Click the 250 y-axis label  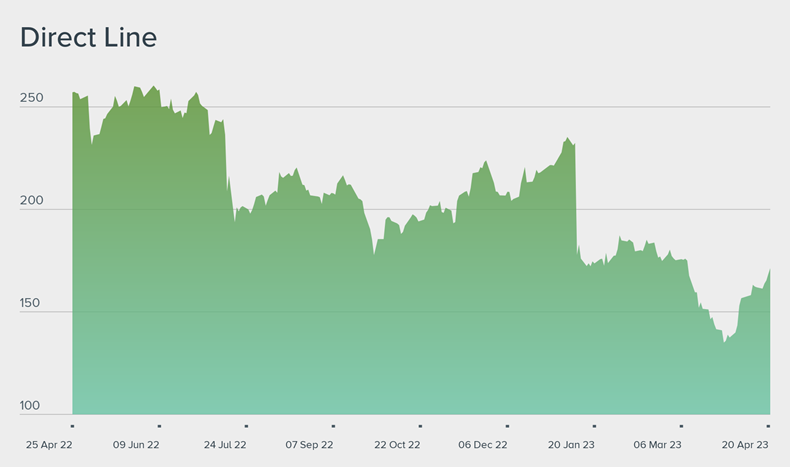[x=31, y=98]
